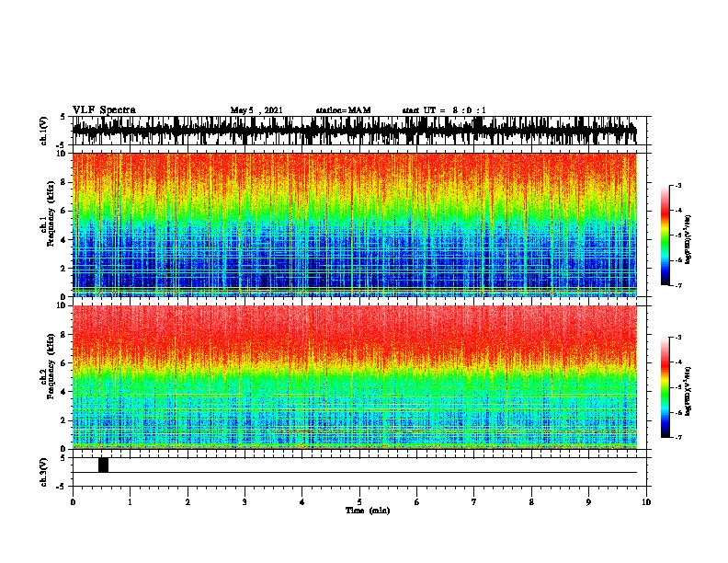
Task: Click the "start UT = 8 : 0 : 1" text
Action: (444, 110)
